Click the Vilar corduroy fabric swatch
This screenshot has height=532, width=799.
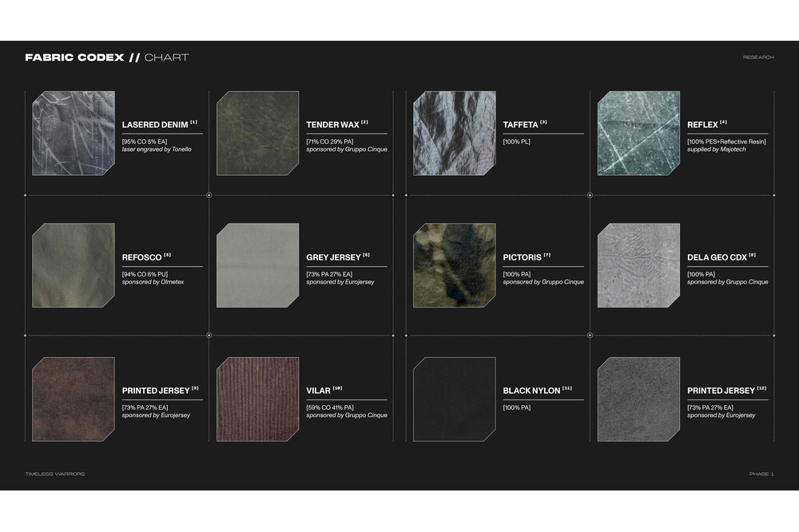(257, 399)
